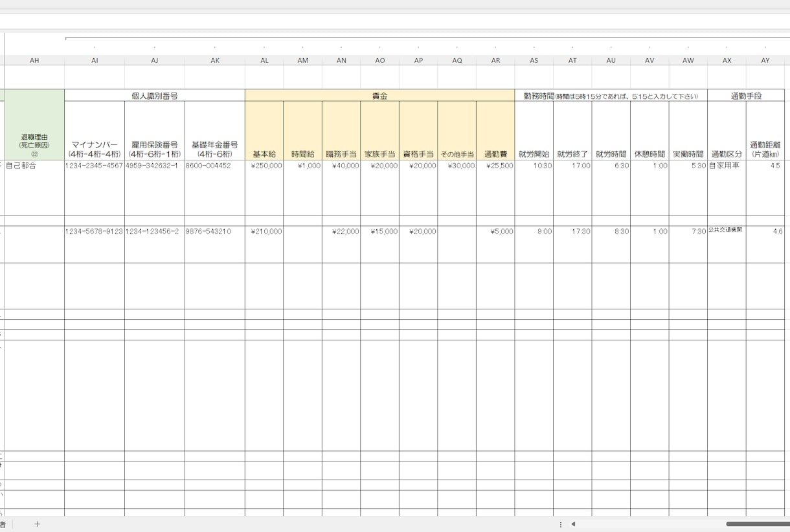This screenshot has height=532, width=790.
Task: Select the 基本給 header cell
Action: (264, 131)
